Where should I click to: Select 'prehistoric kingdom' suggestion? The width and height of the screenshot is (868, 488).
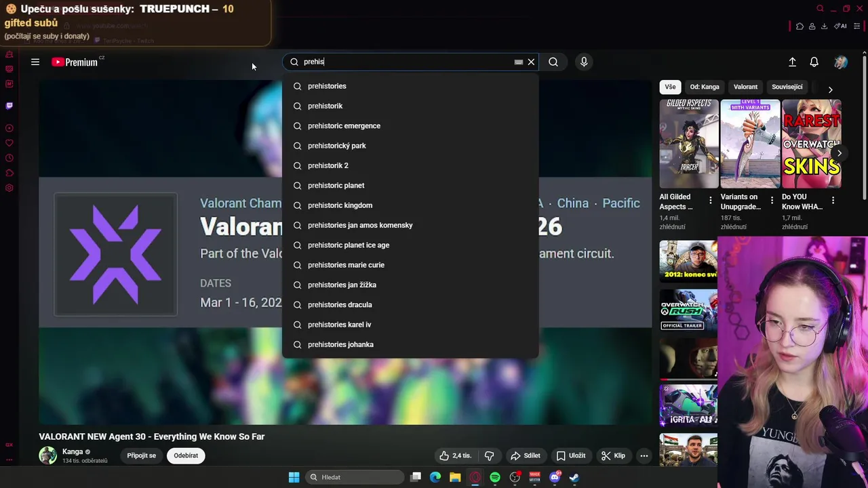click(410, 205)
